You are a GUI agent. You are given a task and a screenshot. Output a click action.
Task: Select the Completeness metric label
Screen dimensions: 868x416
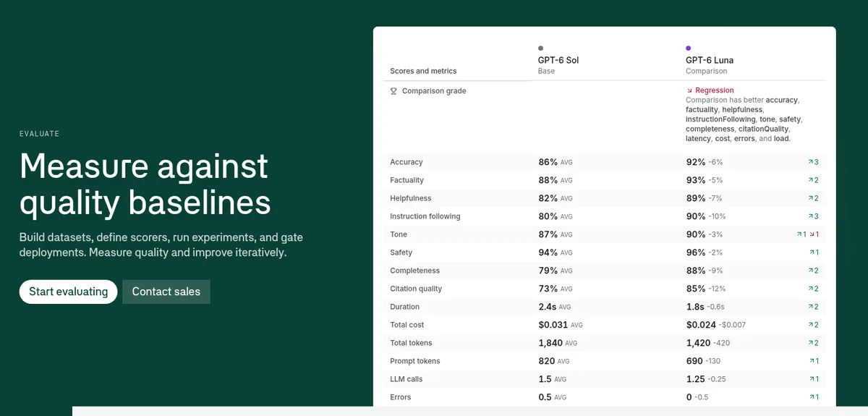point(415,271)
